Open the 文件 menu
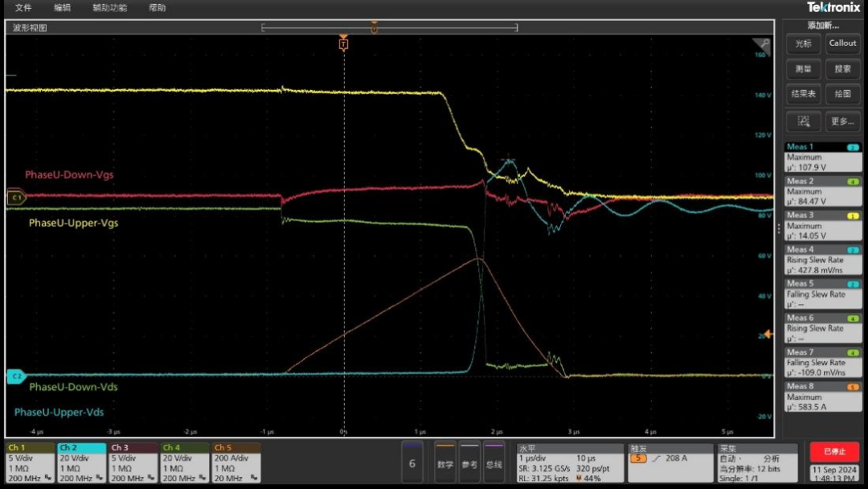This screenshot has width=868, height=489. (23, 8)
